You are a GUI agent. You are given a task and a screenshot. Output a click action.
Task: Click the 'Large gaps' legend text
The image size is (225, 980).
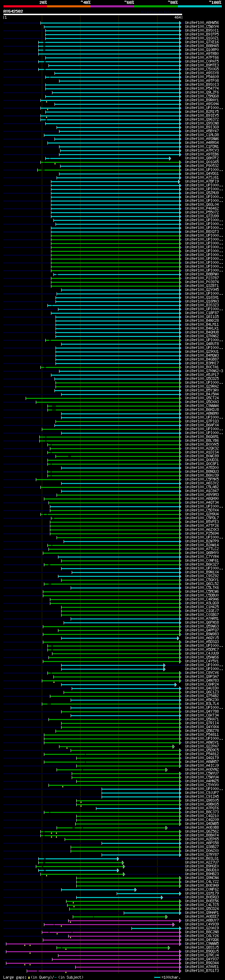coord(15,977)
